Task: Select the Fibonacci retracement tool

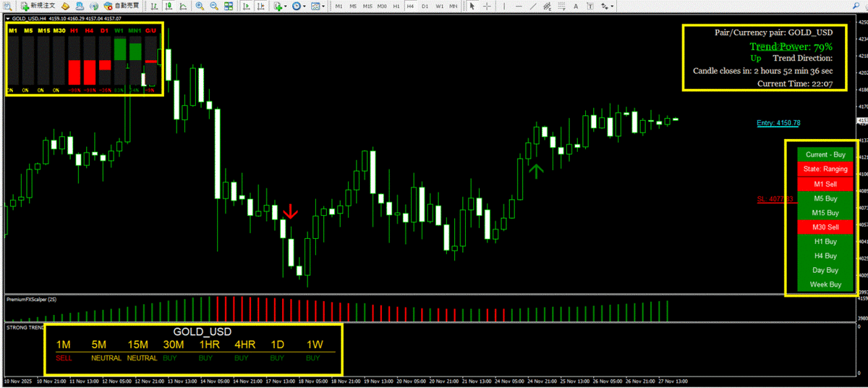Action: click(561, 6)
